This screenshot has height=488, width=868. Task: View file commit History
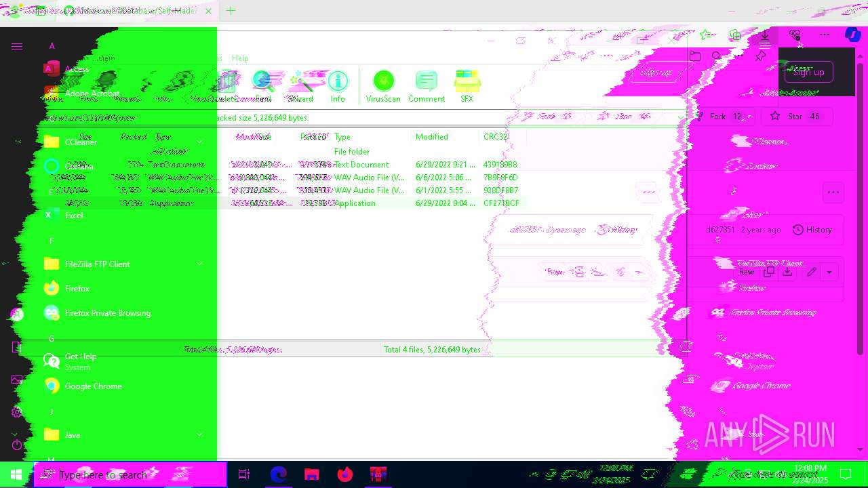[812, 230]
